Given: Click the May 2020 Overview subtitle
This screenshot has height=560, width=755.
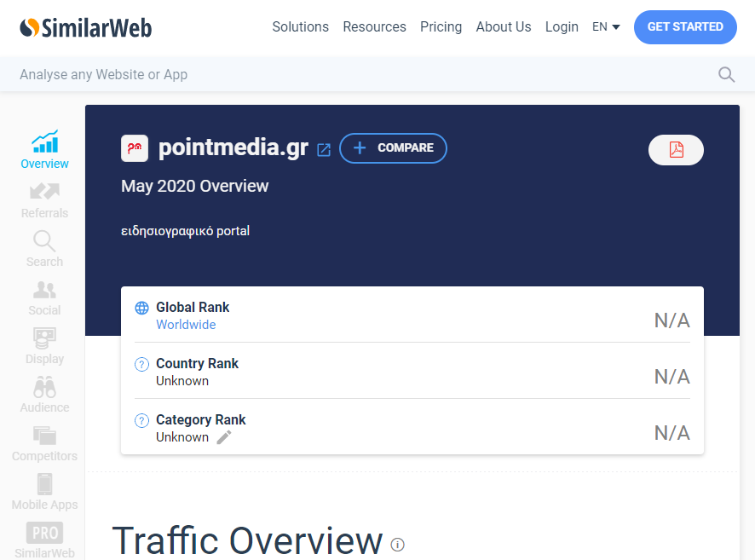Looking at the screenshot, I should tap(194, 186).
